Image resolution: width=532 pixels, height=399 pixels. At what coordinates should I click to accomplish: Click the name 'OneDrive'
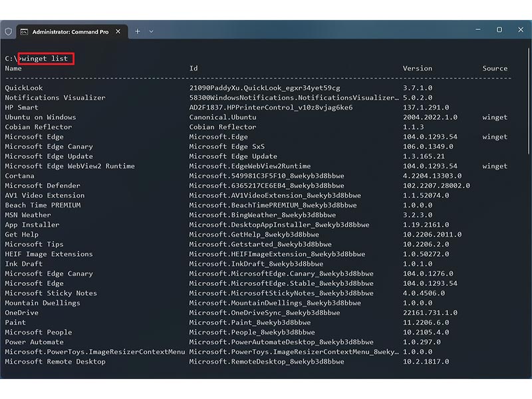(x=22, y=313)
